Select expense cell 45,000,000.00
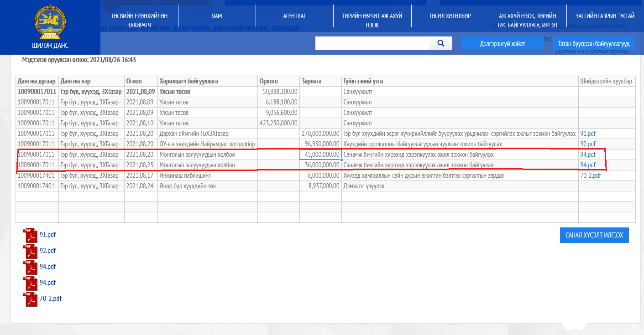The width and height of the screenshot is (644, 335). [x=320, y=155]
